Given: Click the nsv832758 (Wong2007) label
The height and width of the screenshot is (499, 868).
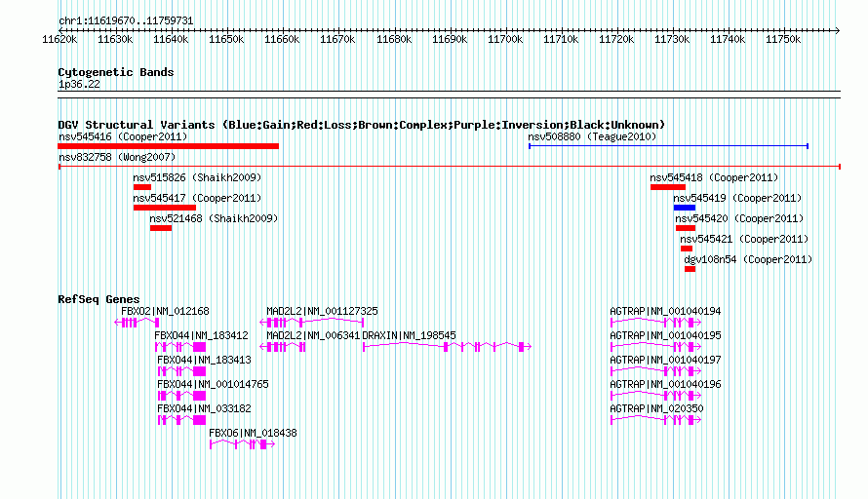Looking at the screenshot, I should tap(117, 157).
